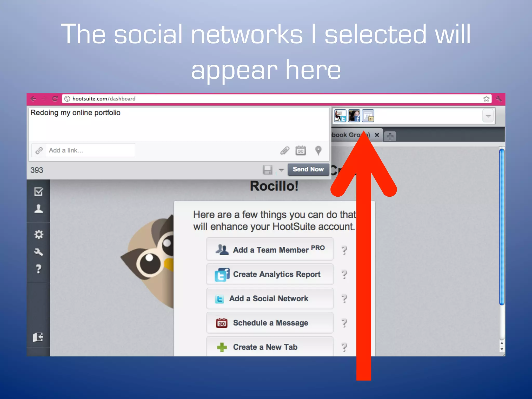Open the schedule calendar icon in composer
The width and height of the screenshot is (532, 399).
tap(301, 150)
